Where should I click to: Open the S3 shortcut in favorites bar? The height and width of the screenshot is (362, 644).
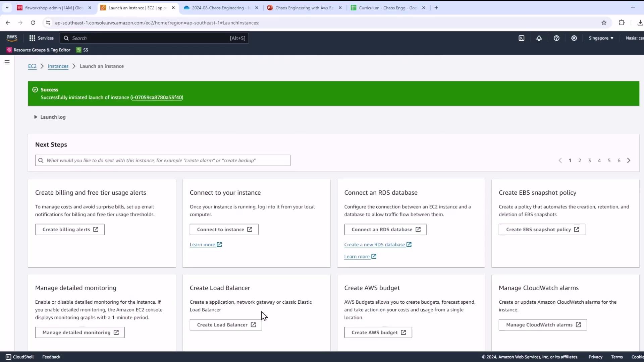(x=82, y=50)
